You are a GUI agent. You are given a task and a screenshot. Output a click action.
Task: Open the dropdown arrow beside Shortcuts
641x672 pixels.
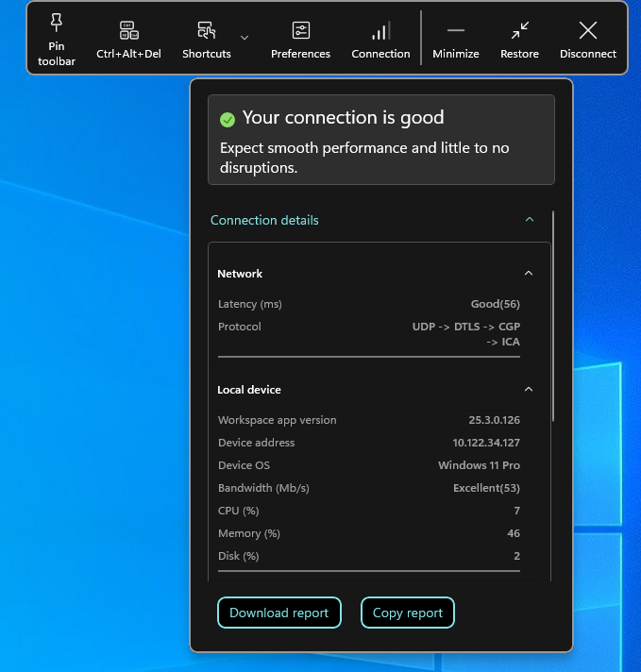(x=245, y=38)
